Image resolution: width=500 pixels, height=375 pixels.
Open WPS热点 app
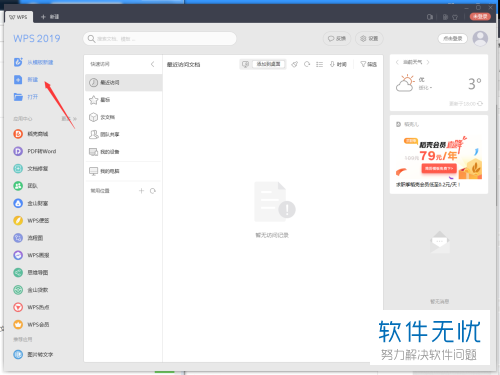[x=18, y=307]
